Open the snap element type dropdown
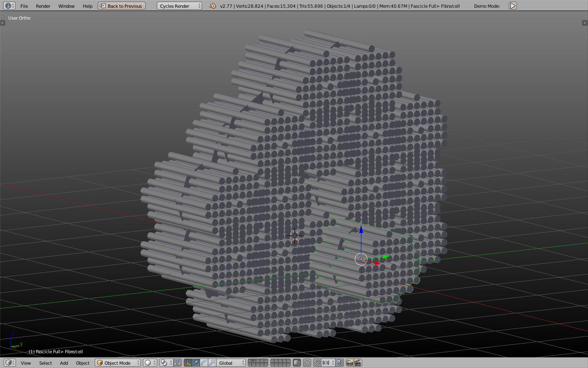Image resolution: width=588 pixels, height=368 pixels. pyautogui.click(x=328, y=363)
